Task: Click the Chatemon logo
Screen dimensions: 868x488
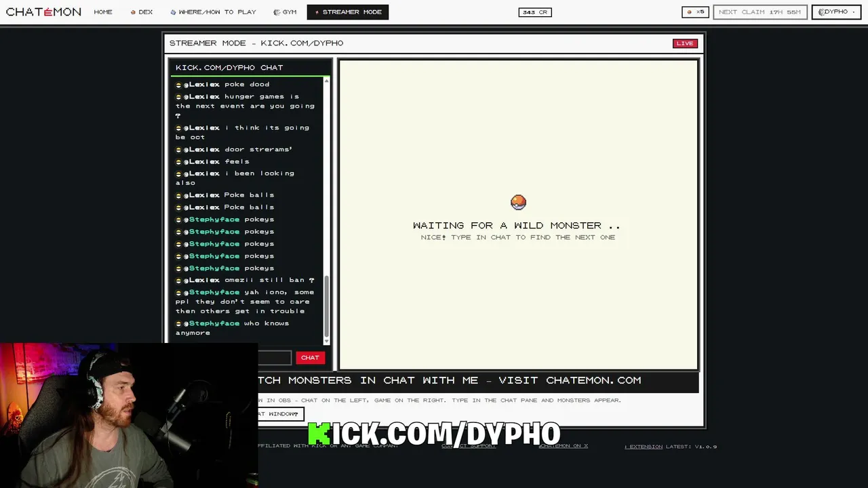Action: pos(43,12)
